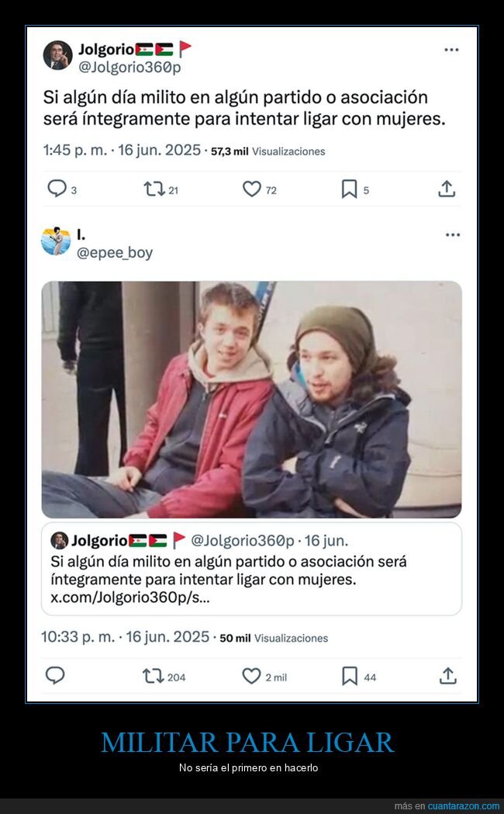Bookmark the tweet from @epee_boy

[348, 676]
